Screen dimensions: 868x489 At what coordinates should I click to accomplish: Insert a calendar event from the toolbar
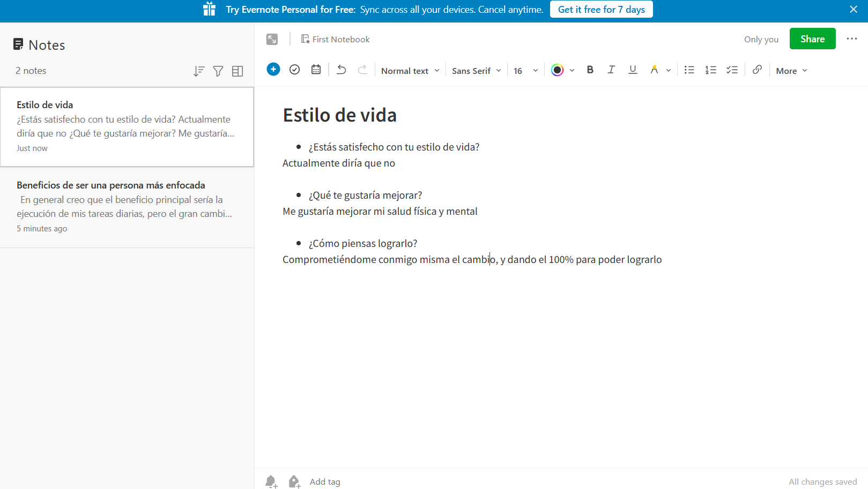coord(316,70)
